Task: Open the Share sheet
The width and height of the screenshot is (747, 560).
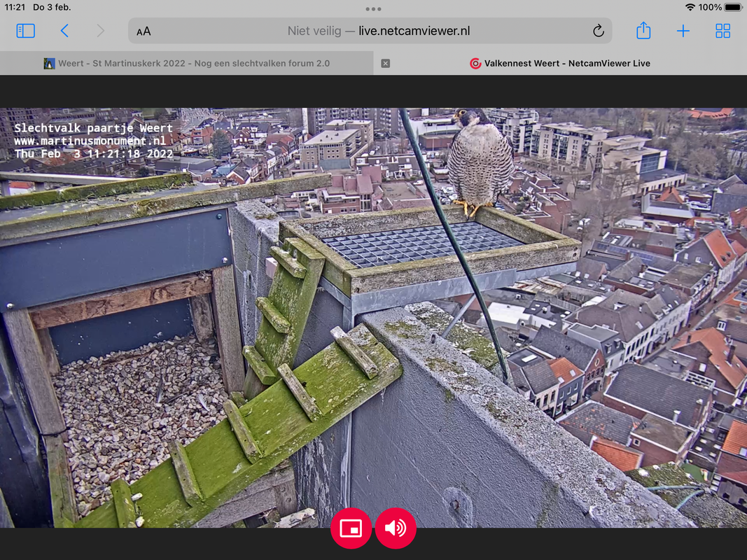Action: pyautogui.click(x=643, y=31)
